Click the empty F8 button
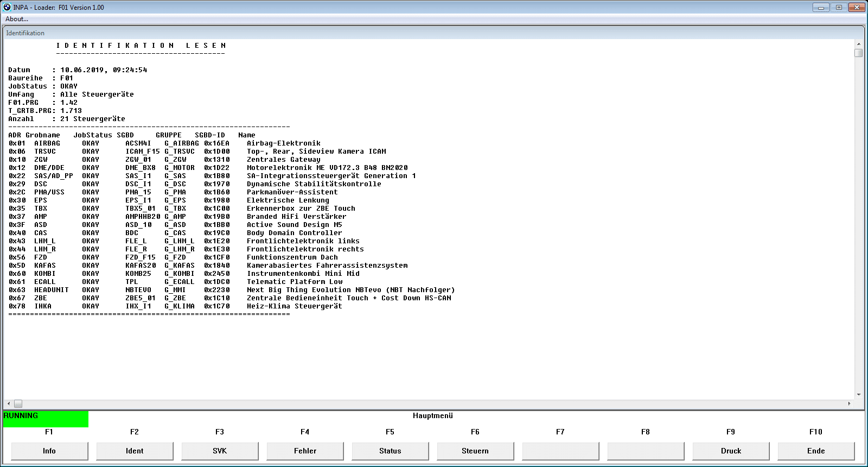Image resolution: width=868 pixels, height=467 pixels. tap(646, 451)
